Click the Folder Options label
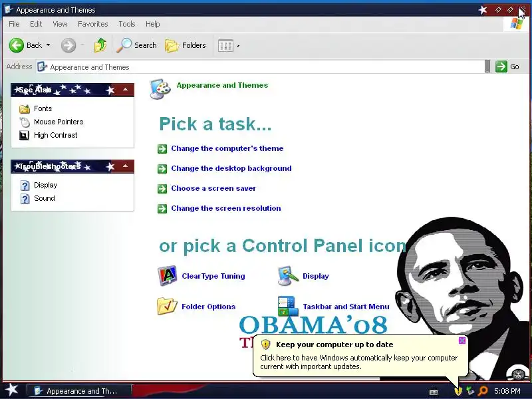532x399 pixels. coord(208,307)
